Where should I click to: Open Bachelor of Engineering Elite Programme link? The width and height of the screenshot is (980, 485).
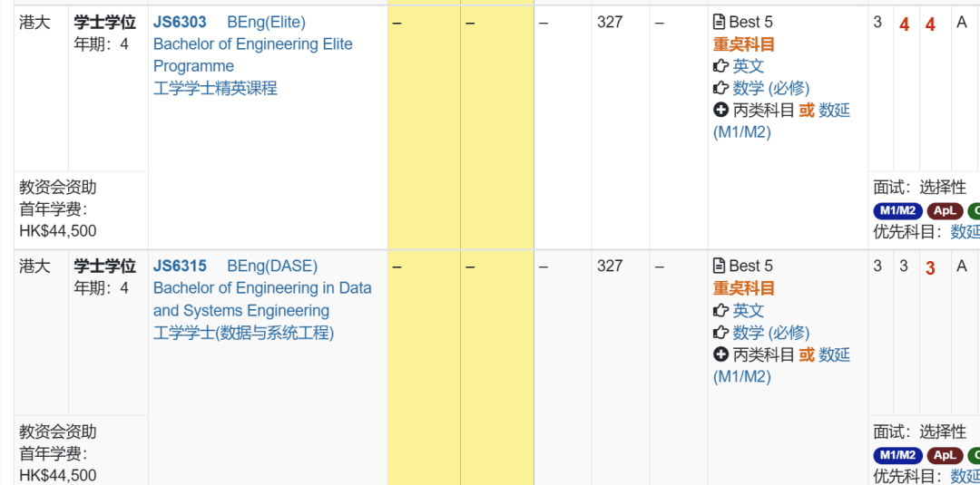coord(252,44)
